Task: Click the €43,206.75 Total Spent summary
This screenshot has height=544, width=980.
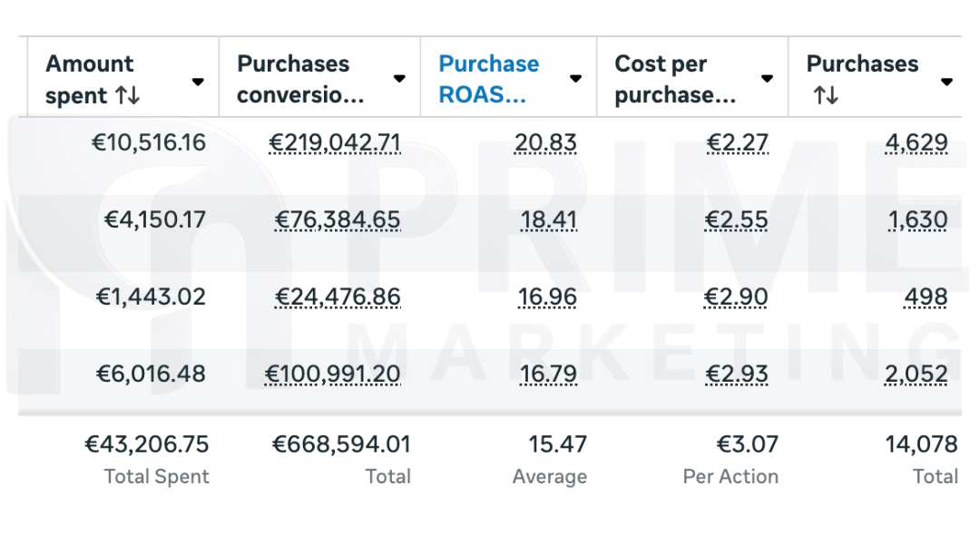Action: click(x=147, y=445)
